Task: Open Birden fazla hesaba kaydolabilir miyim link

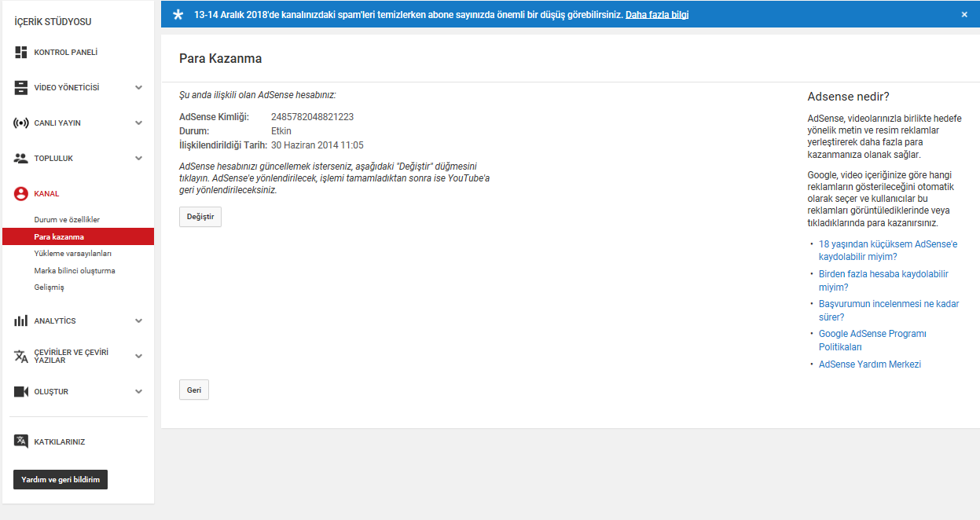Action: coord(883,280)
